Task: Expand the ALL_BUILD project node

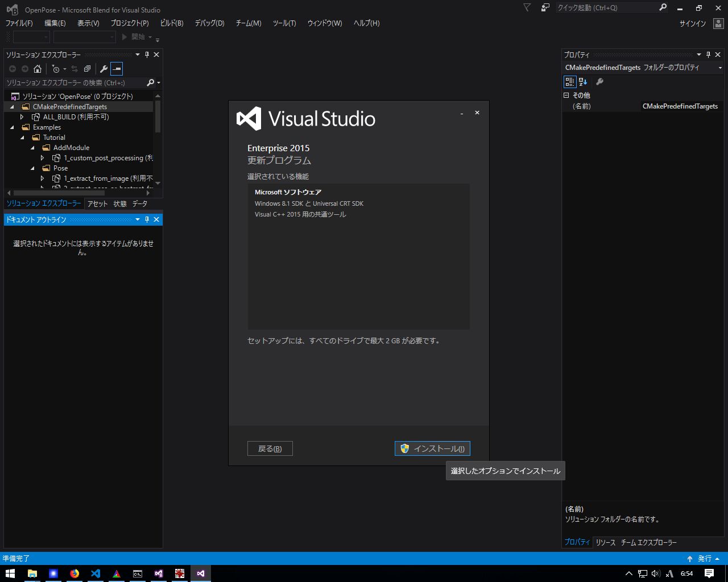Action: click(22, 117)
